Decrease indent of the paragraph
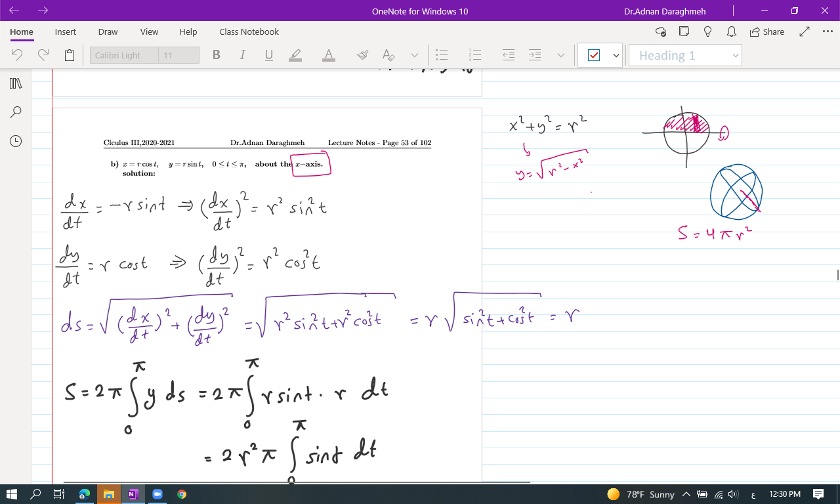This screenshot has height=504, width=840. point(509,55)
